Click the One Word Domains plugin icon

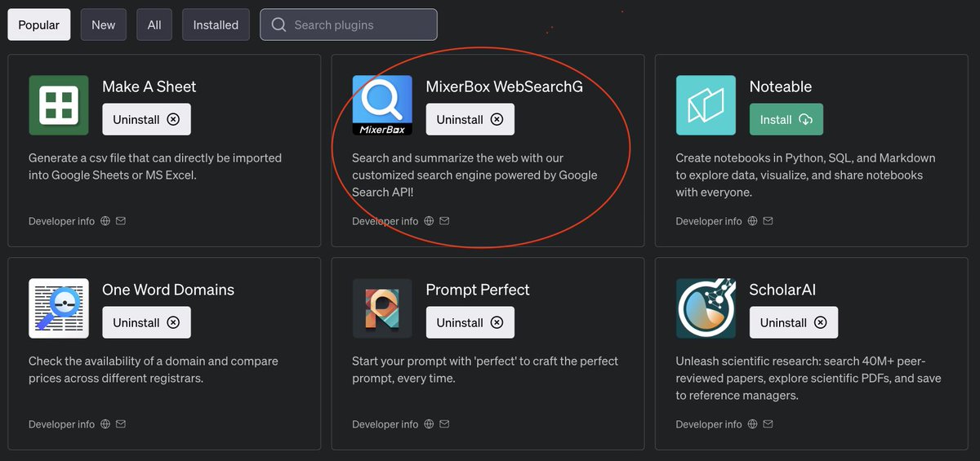point(59,308)
